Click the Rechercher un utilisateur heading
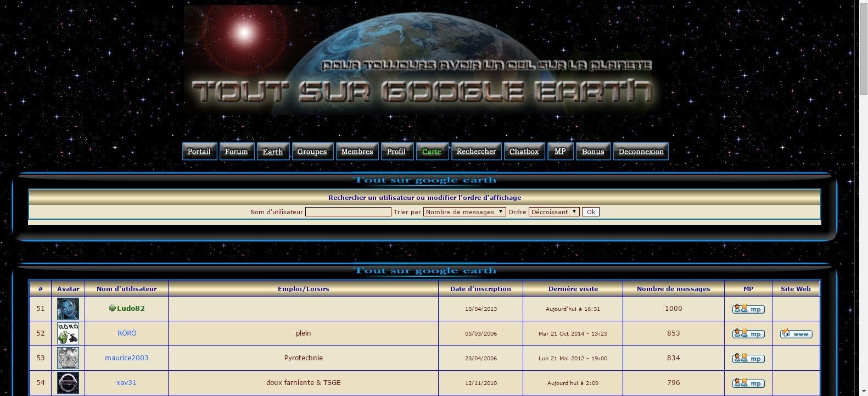The image size is (868, 396). point(424,198)
